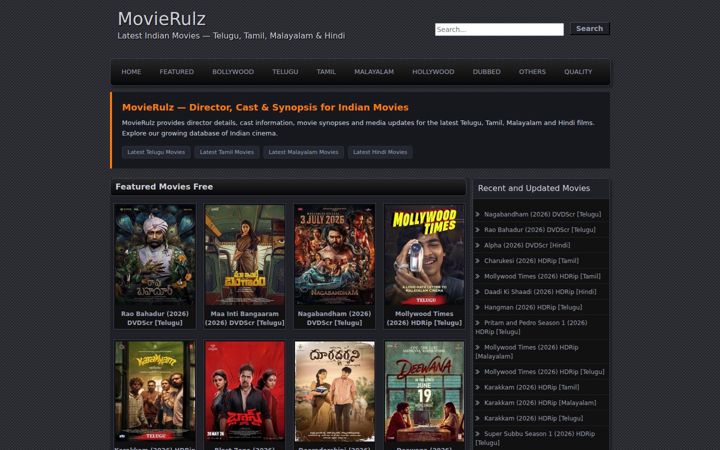Viewport: 720px width, 450px height.
Task: Click the chevron icon beside Karakkam [Tamil]
Action: pyautogui.click(x=478, y=388)
